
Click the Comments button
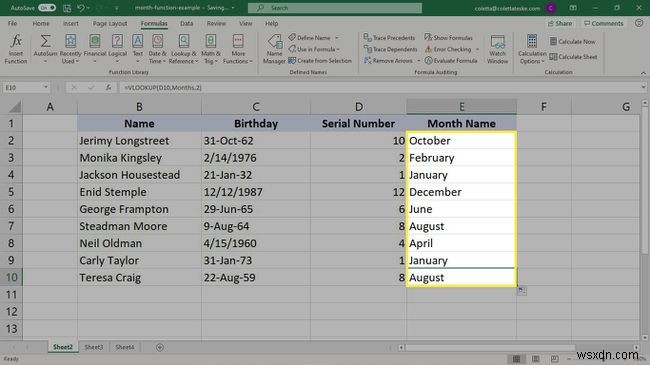coord(603,24)
